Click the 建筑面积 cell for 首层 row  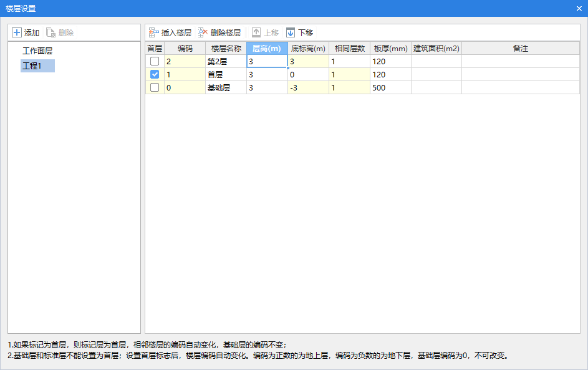pyautogui.click(x=436, y=74)
